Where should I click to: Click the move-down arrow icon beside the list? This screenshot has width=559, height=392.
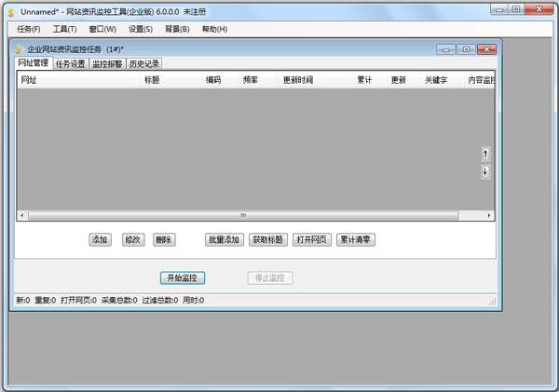(x=485, y=171)
